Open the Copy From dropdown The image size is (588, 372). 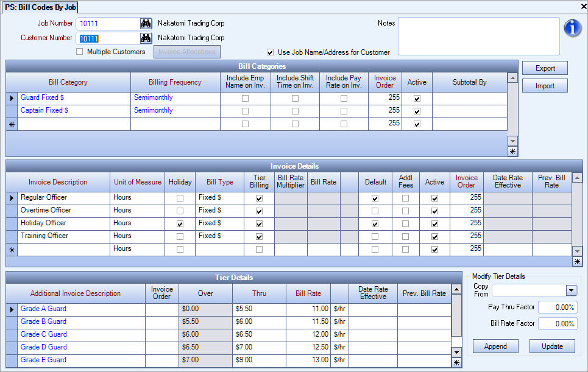pyautogui.click(x=571, y=290)
